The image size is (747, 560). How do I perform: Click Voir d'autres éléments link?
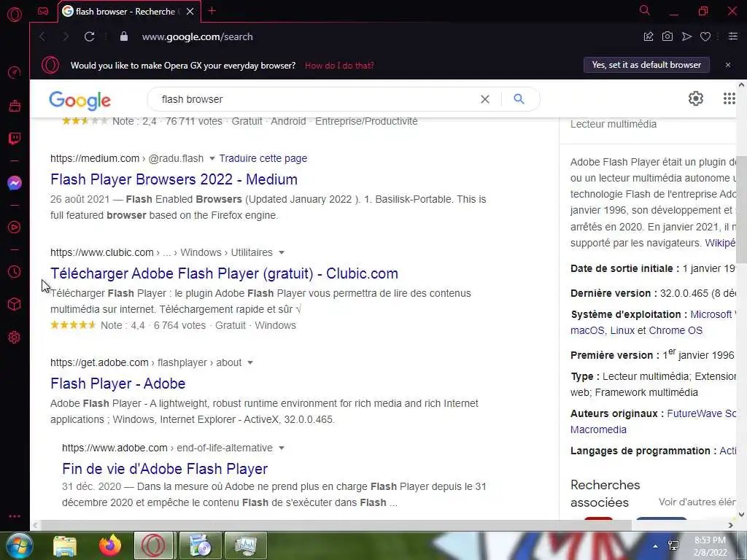[x=697, y=502]
